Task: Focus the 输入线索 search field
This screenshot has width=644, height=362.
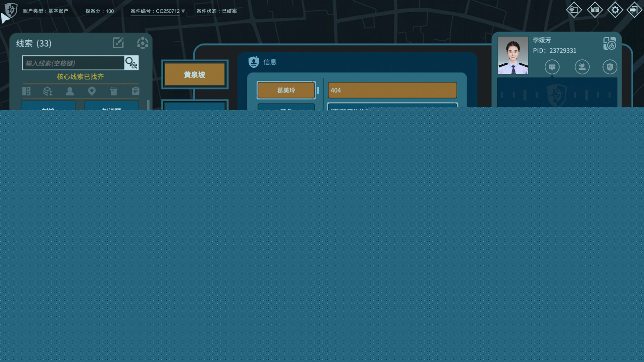Action: tap(73, 63)
